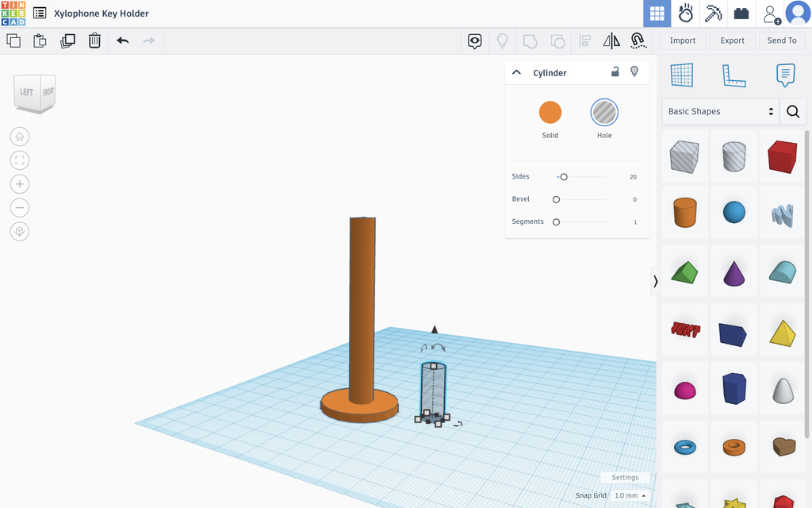Click the Segments value 1

point(635,222)
